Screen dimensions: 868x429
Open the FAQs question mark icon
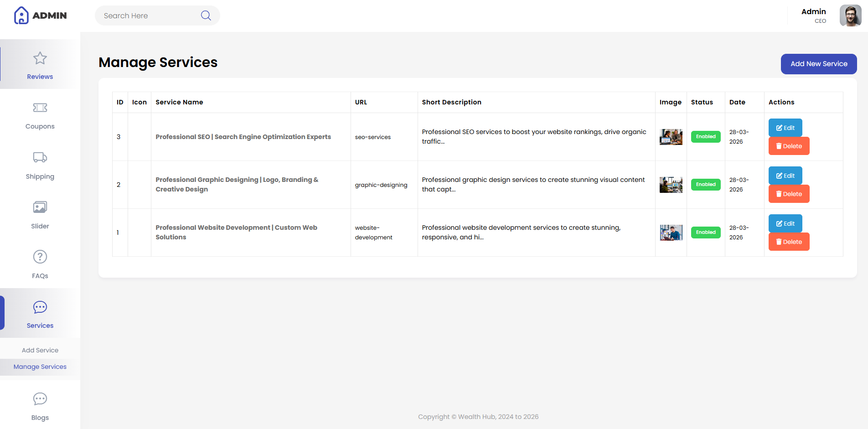40,257
